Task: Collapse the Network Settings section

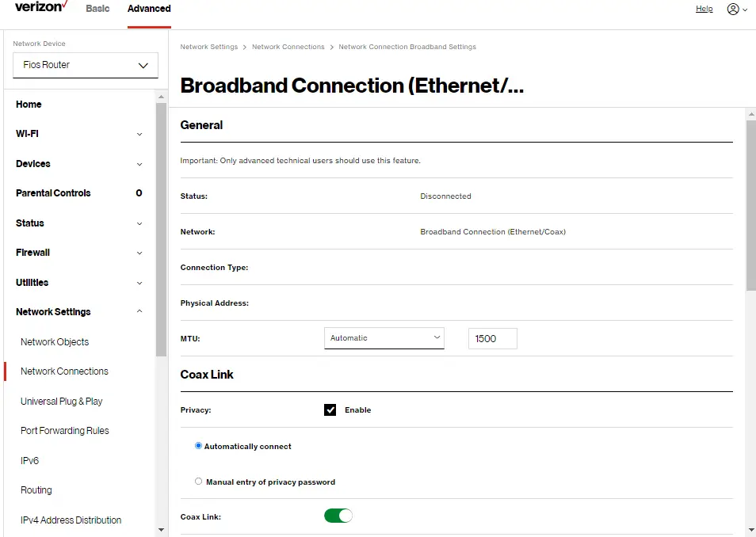Action: click(x=79, y=311)
